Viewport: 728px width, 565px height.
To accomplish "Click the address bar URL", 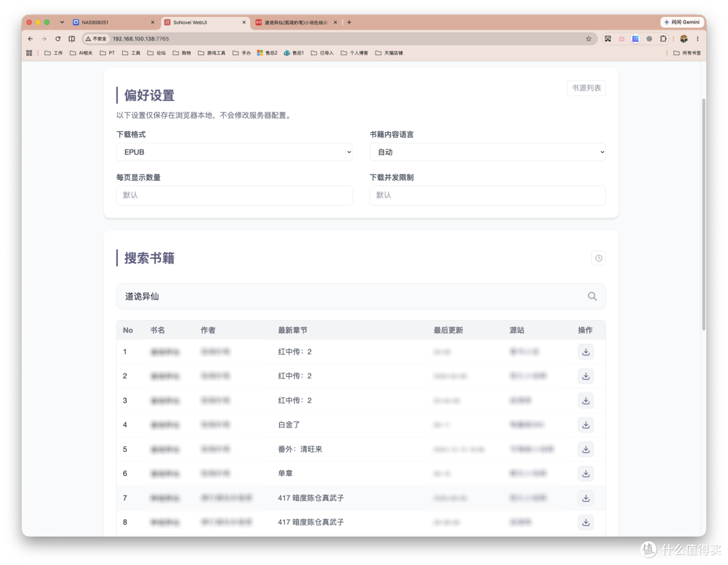I will (141, 39).
